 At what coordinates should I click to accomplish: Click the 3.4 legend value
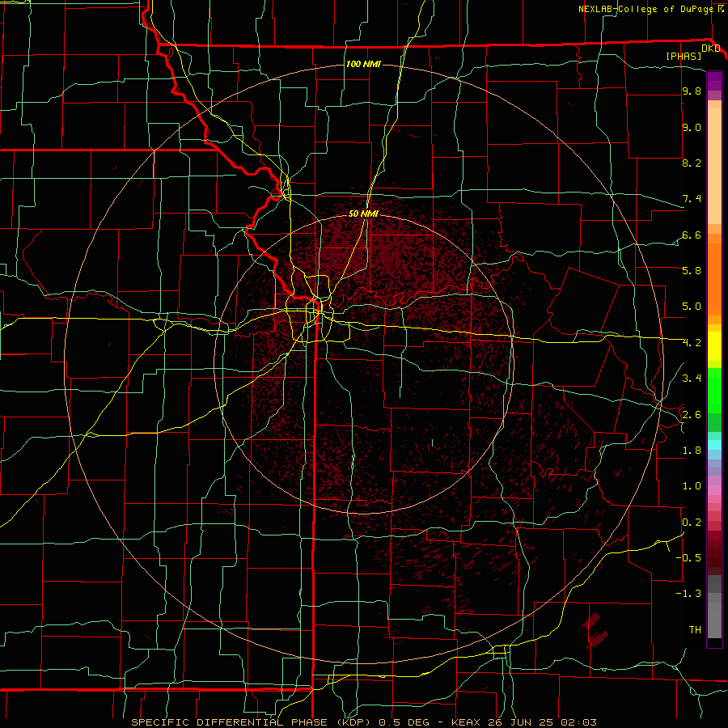[x=692, y=378]
